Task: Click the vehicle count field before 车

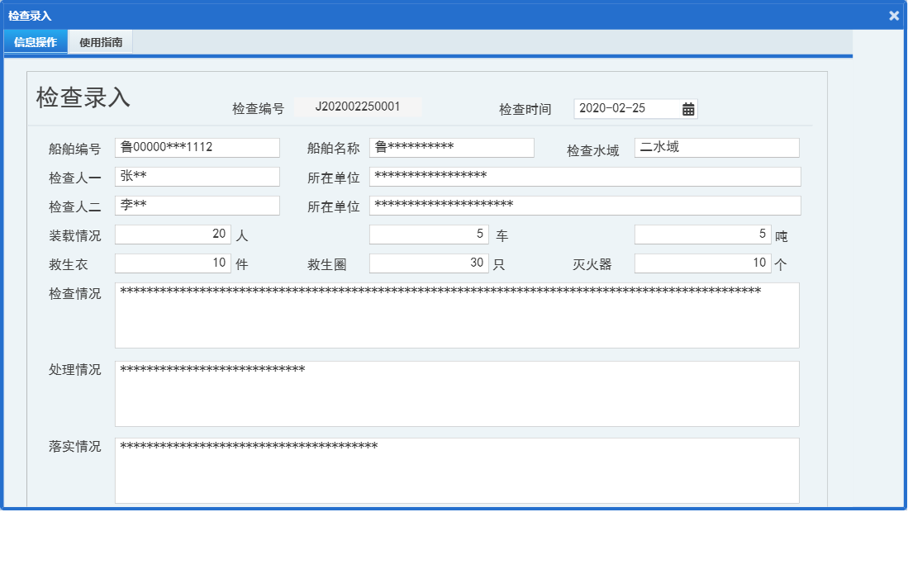Action: (x=428, y=234)
